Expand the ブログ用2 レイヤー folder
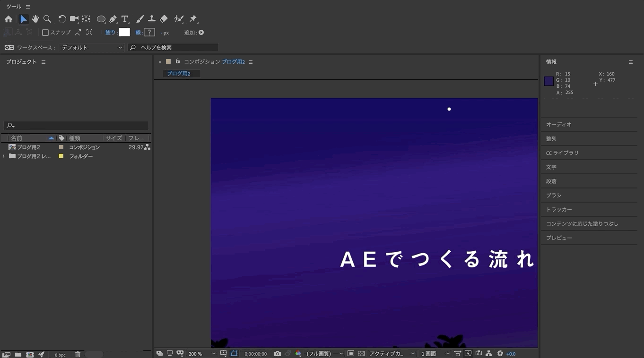 [4, 156]
